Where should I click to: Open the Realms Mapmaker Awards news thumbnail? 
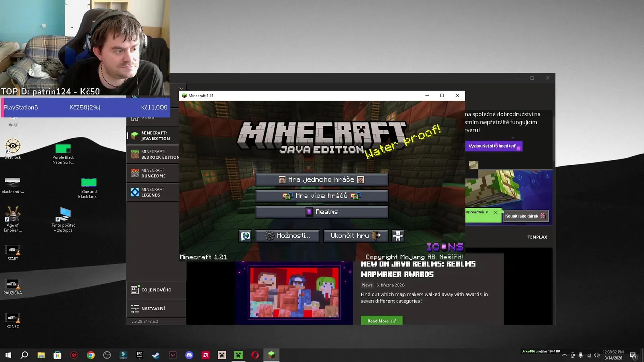click(x=294, y=293)
